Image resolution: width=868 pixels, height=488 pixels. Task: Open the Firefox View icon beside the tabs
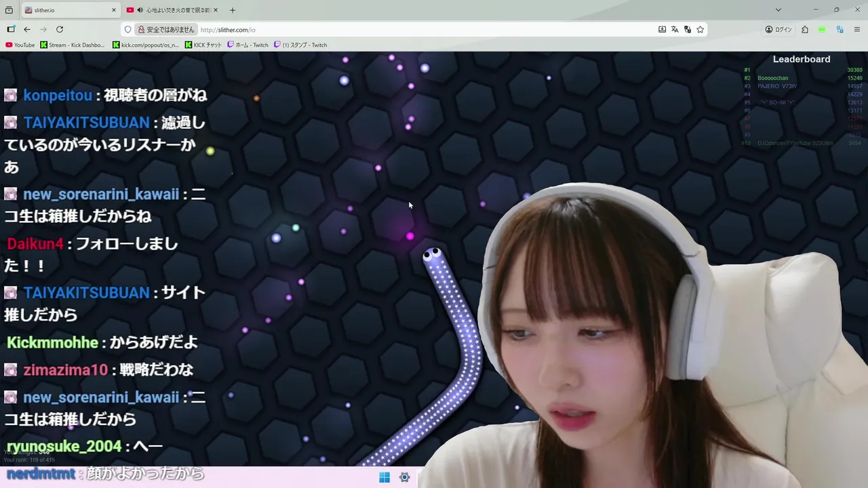[x=9, y=10]
